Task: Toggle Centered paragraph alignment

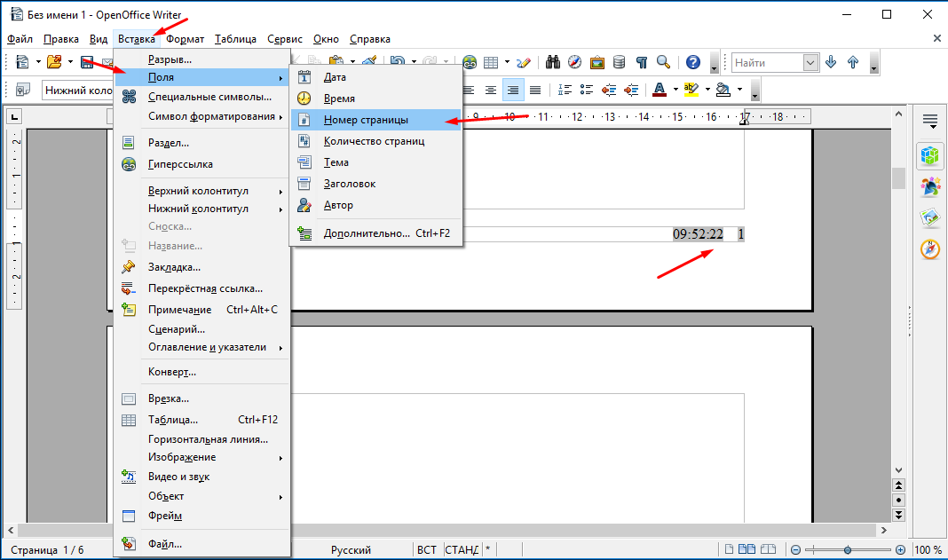Action: point(491,91)
